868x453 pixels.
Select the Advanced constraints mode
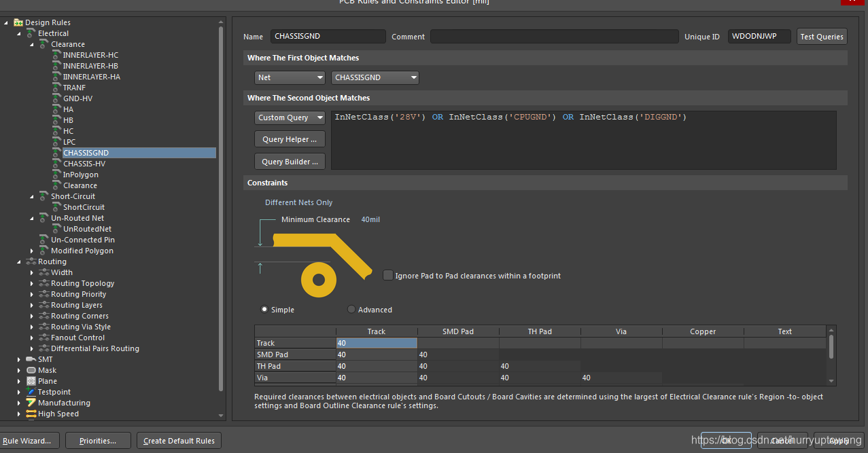tap(351, 309)
